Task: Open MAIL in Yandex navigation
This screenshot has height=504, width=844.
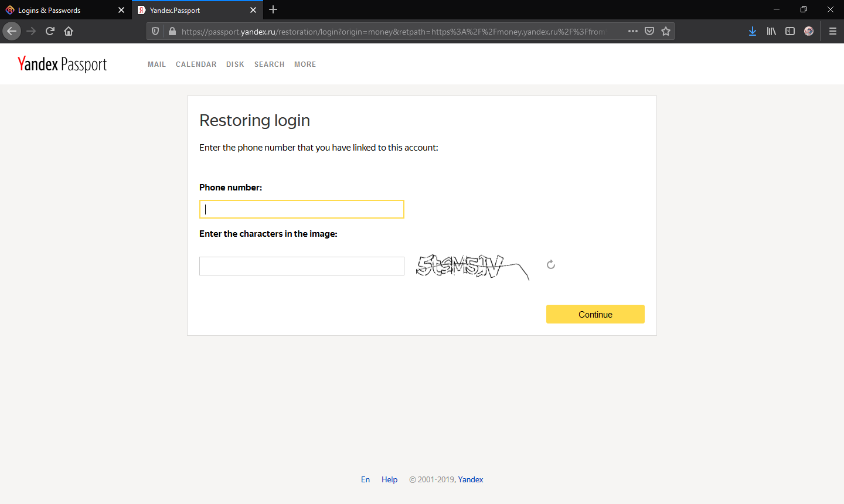Action: coord(156,64)
